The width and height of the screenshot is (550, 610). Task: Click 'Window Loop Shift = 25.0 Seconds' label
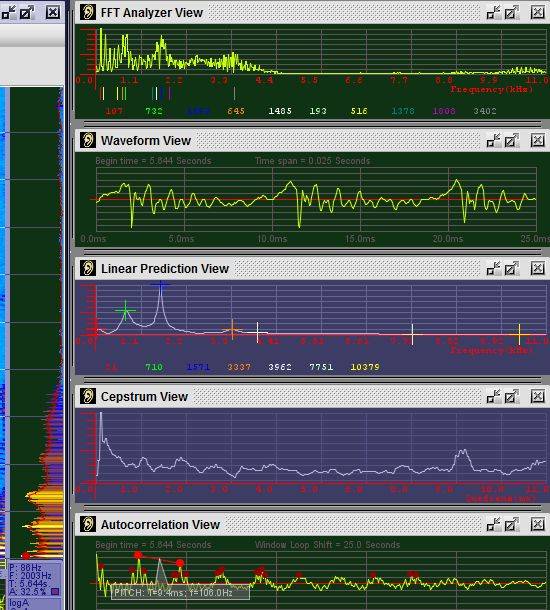point(327,545)
